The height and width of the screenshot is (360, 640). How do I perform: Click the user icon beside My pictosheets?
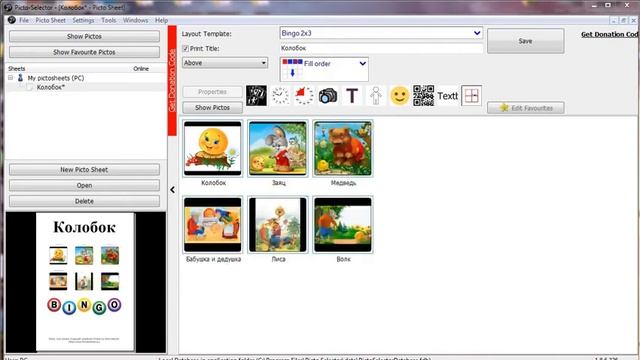20,78
